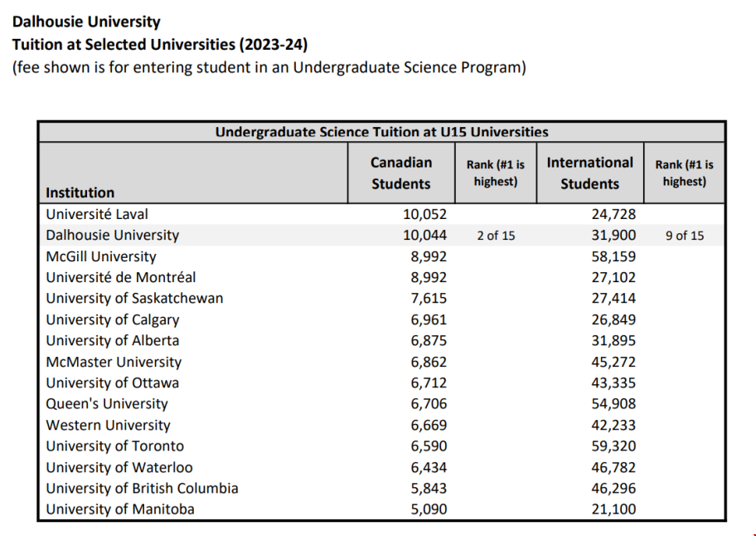Click the Dalhousie University document title
Screen dimensions: 756x536
[x=86, y=22]
